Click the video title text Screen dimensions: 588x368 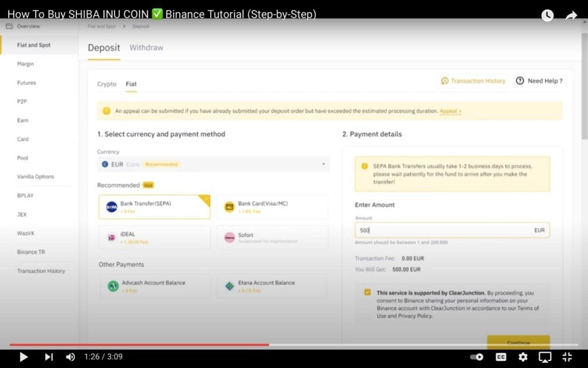pyautogui.click(x=162, y=14)
